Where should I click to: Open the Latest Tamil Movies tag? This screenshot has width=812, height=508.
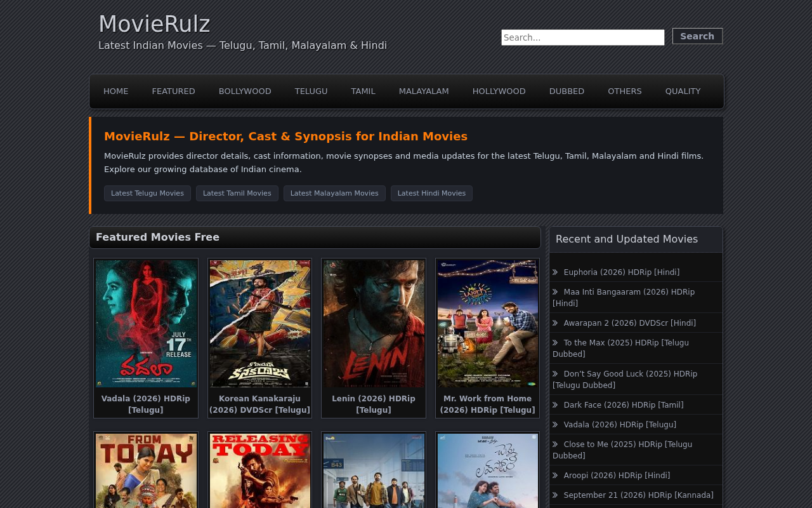pyautogui.click(x=237, y=194)
